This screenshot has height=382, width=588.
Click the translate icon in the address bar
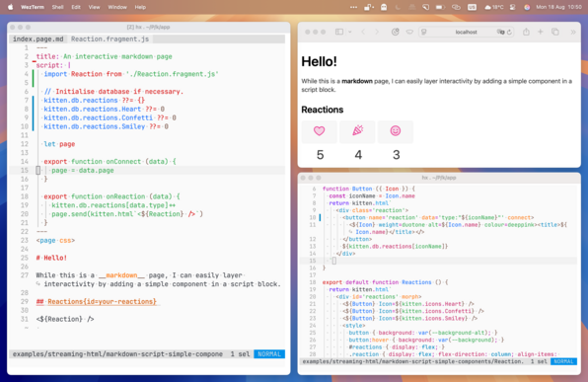[x=500, y=32]
